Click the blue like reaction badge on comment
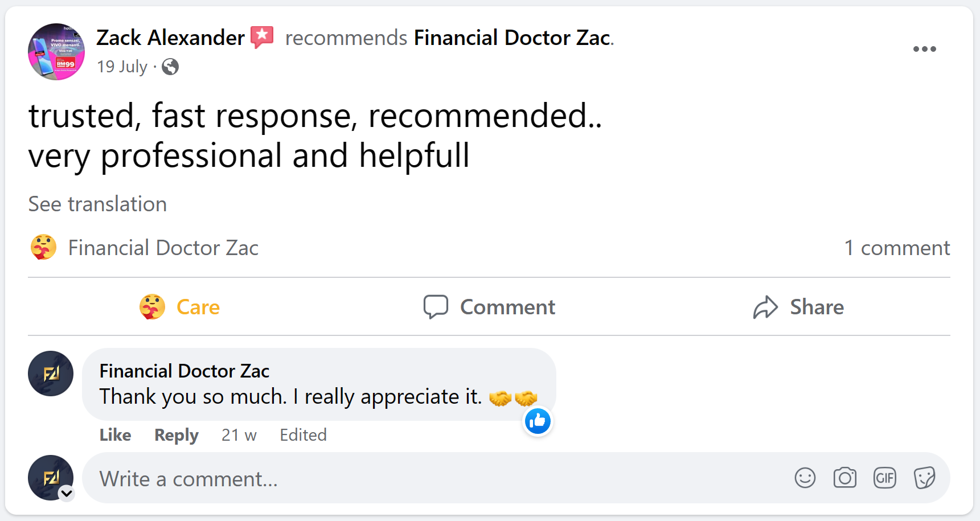980x521 pixels. point(538,421)
